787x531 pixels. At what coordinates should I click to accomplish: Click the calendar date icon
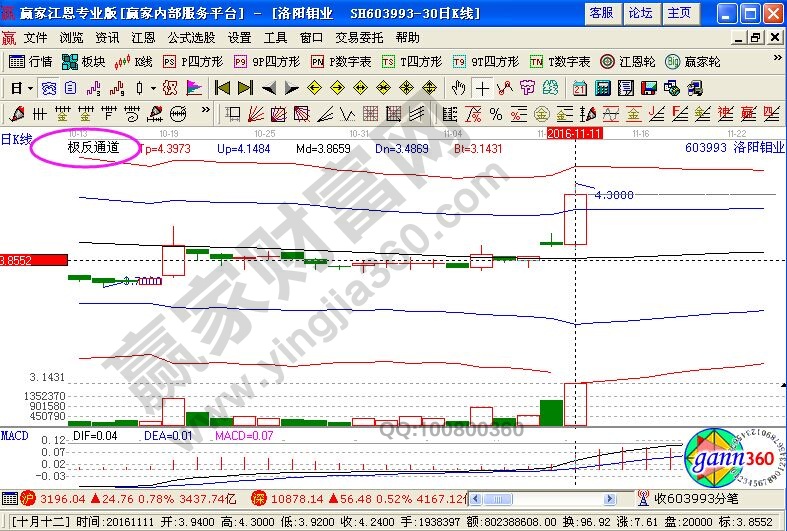coord(581,87)
